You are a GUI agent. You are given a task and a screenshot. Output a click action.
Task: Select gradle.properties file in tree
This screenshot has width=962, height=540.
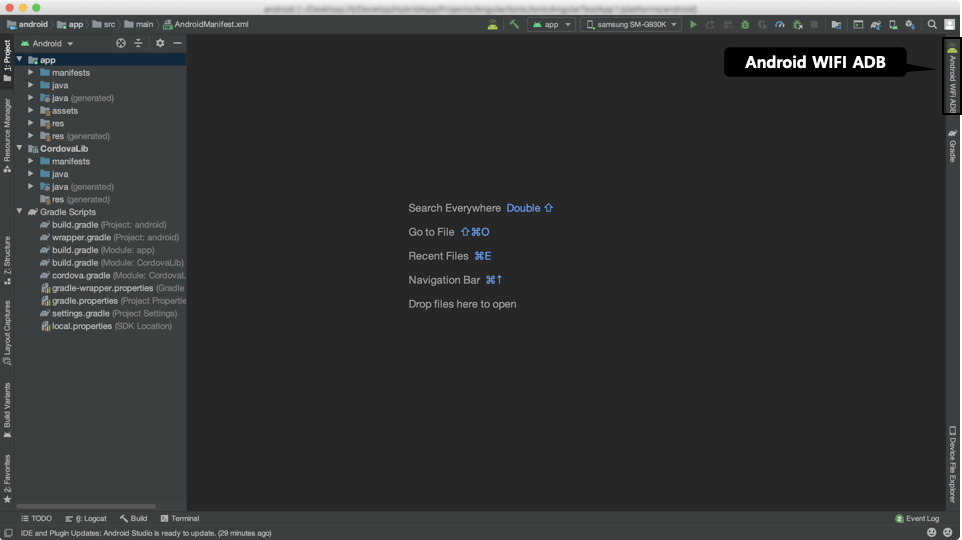pos(113,301)
